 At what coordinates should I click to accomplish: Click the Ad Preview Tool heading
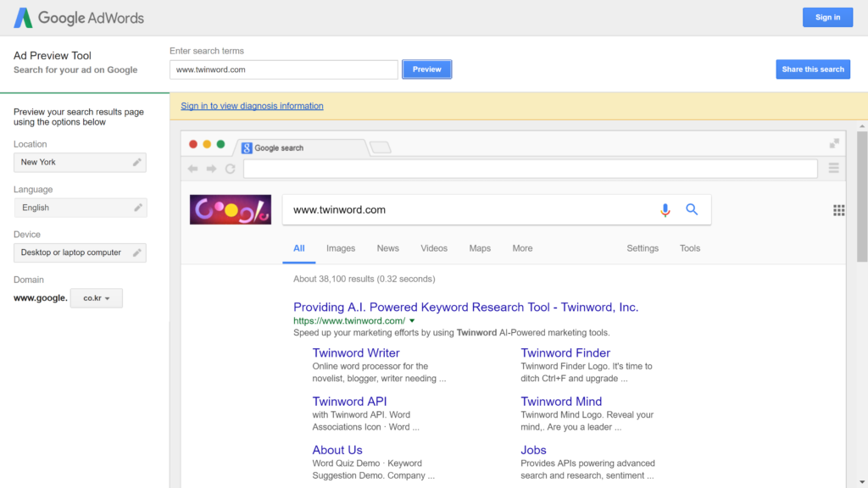pyautogui.click(x=53, y=55)
